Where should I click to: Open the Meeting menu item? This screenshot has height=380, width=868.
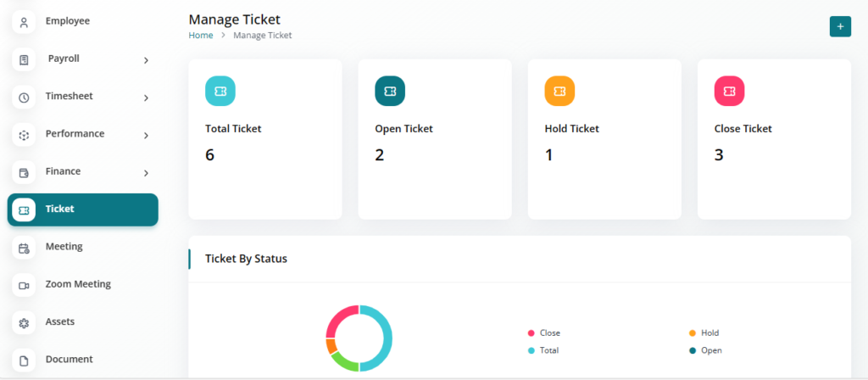[64, 247]
